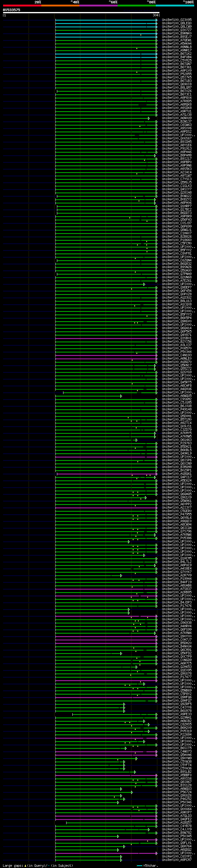Select hit label UniRef100_P52855

176,74
